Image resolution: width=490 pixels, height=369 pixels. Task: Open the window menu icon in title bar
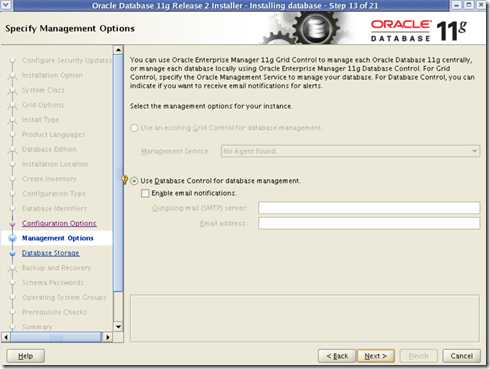[x=6, y=5]
